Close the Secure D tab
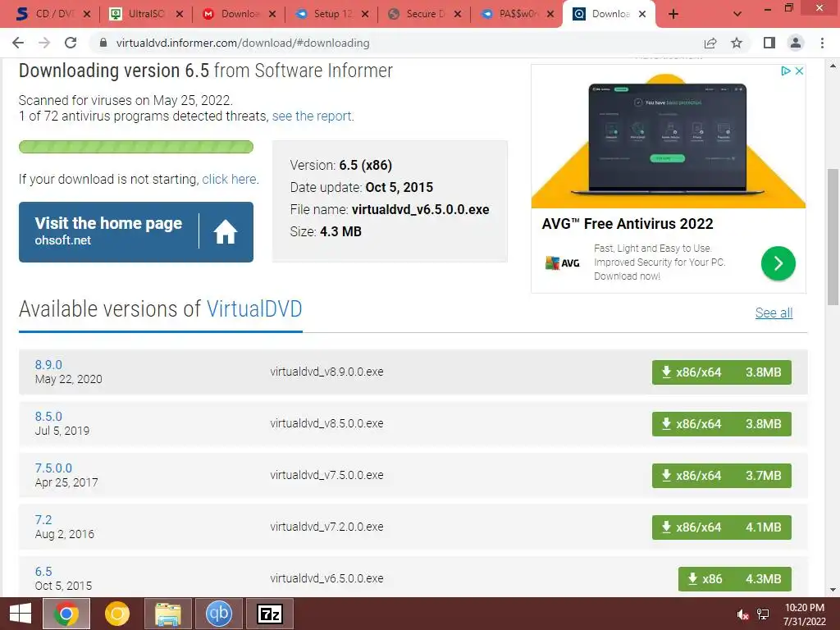This screenshot has height=630, width=840. pos(458,14)
